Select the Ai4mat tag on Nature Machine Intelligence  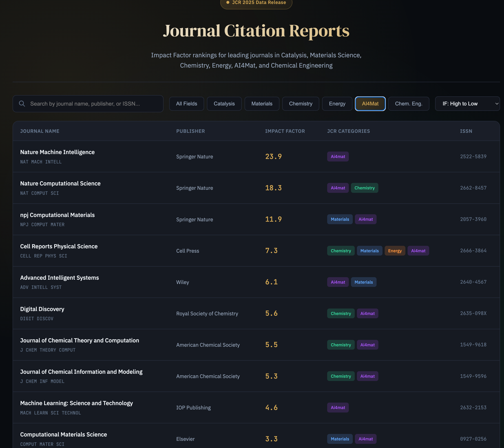[338, 156]
